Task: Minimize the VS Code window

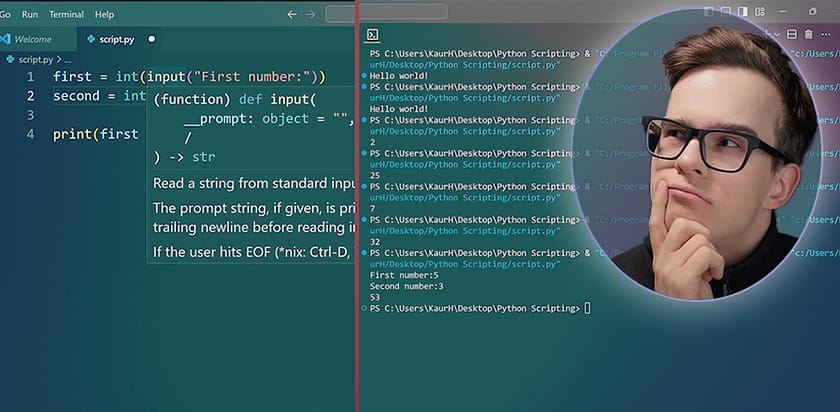Action: coord(784,12)
